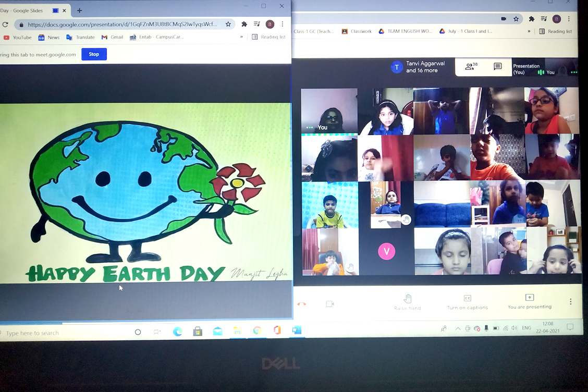Viewport: 588px width, 392px height.
Task: Open the 'You are presenting' options
Action: (529, 301)
